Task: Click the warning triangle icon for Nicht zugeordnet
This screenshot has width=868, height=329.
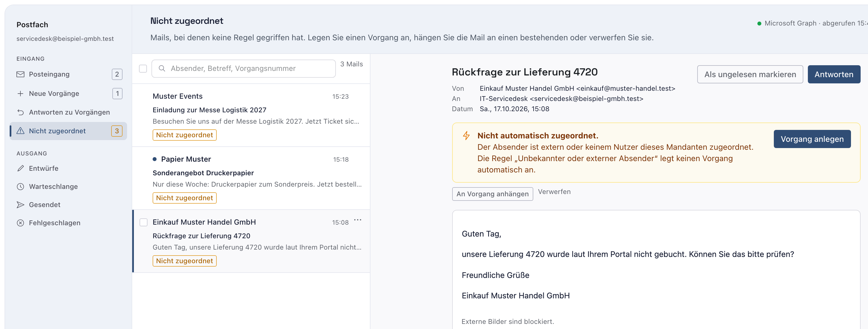Action: click(20, 131)
